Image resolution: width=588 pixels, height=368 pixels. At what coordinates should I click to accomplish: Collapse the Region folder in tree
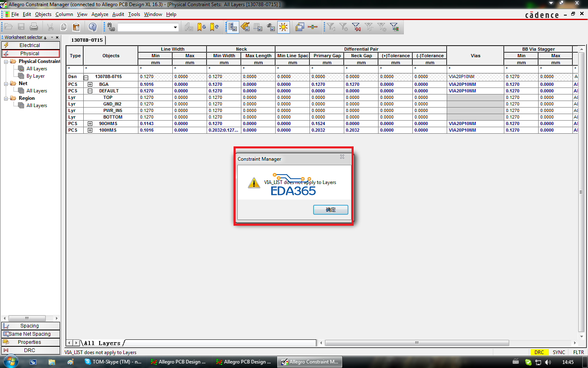coord(6,99)
